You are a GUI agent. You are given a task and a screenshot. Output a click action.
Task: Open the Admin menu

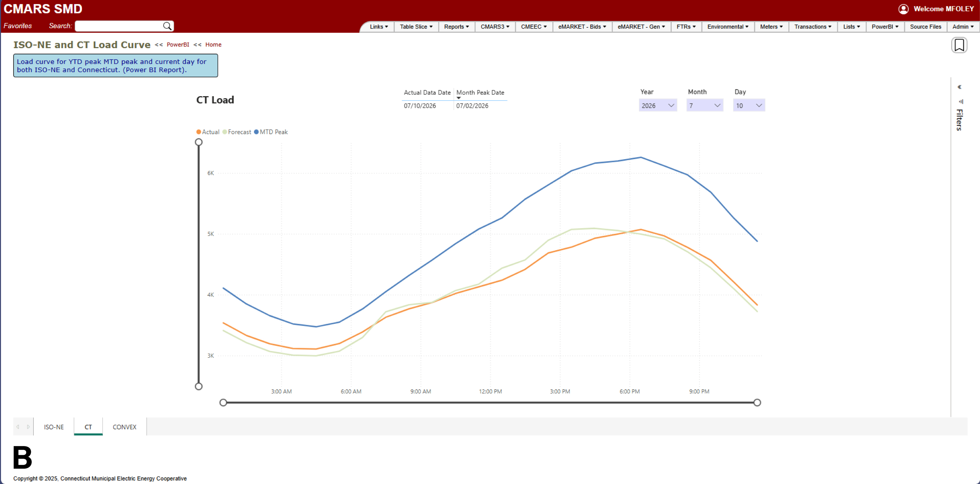[x=963, y=27]
